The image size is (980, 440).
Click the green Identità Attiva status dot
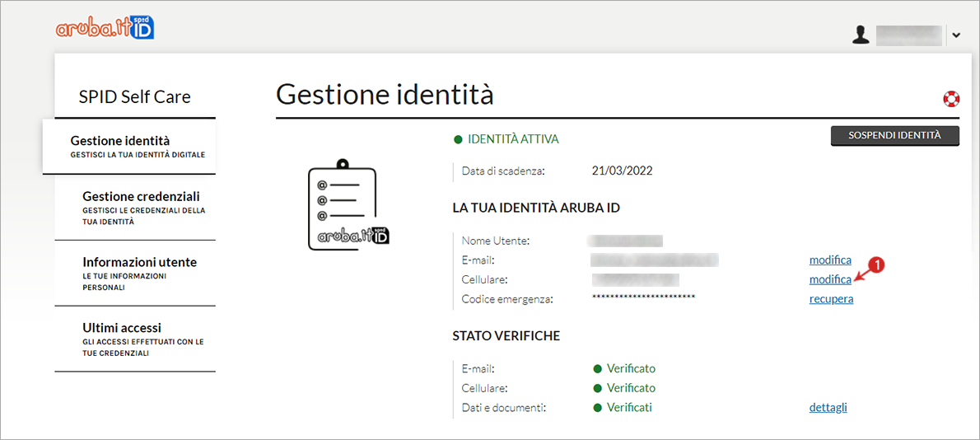[458, 139]
